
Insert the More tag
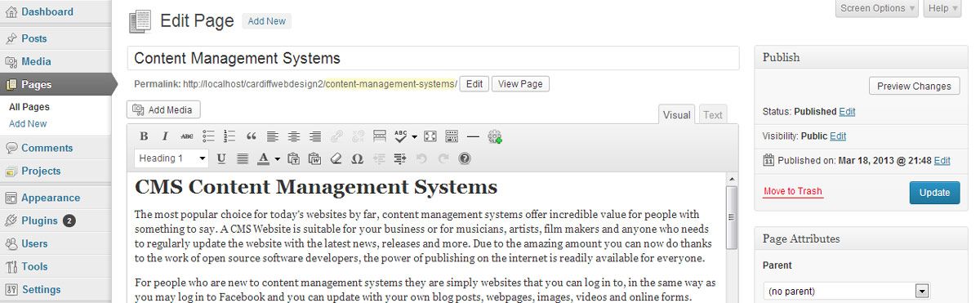[379, 136]
